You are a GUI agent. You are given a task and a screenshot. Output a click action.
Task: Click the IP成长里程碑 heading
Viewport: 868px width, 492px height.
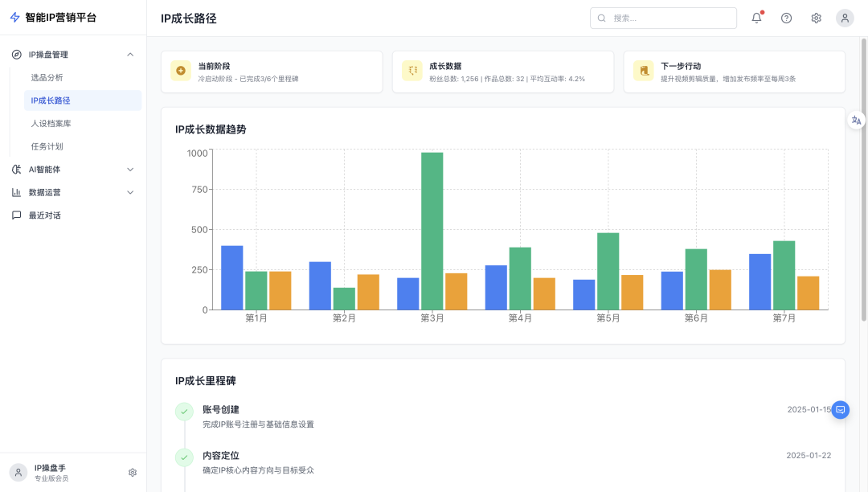[206, 381]
